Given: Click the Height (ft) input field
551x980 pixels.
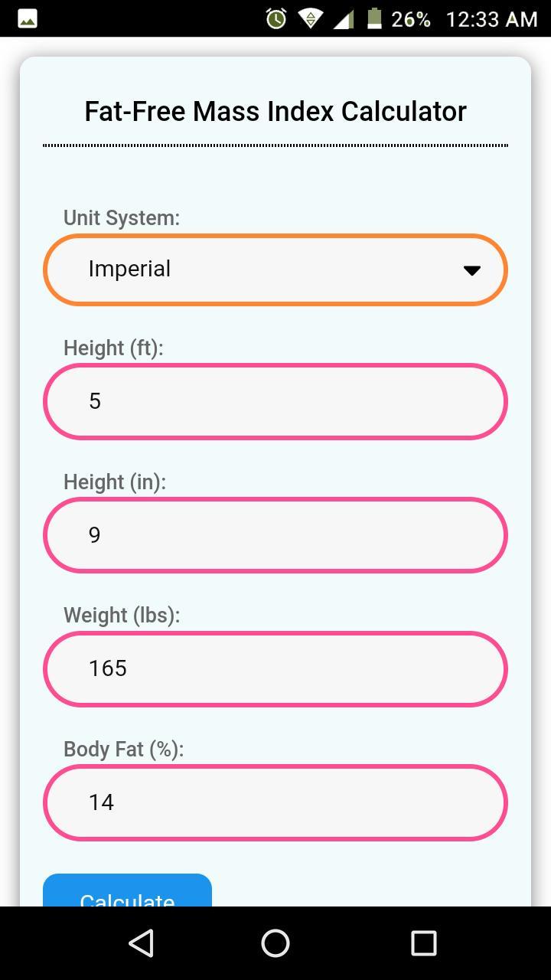Looking at the screenshot, I should [x=275, y=400].
